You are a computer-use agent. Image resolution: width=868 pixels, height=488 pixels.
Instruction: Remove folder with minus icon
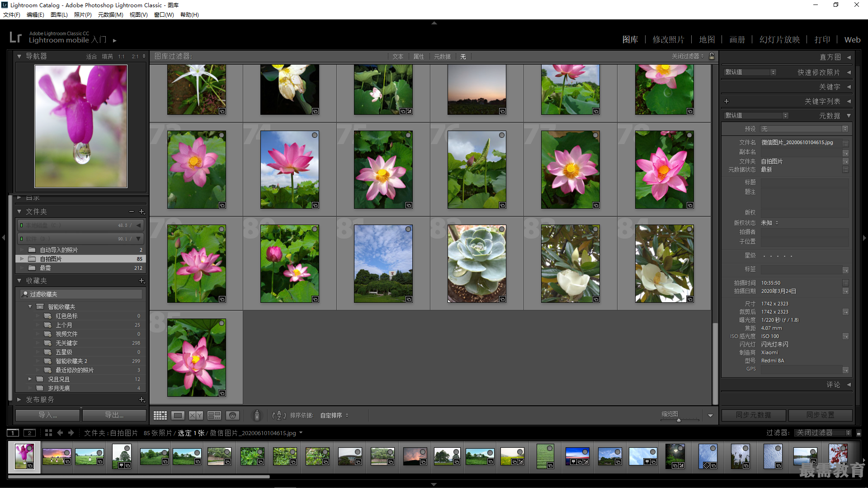tap(131, 211)
